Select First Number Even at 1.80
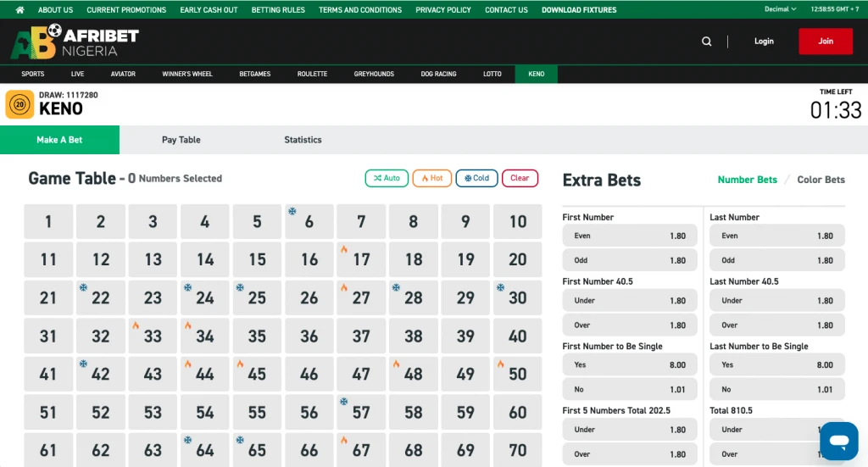 630,236
